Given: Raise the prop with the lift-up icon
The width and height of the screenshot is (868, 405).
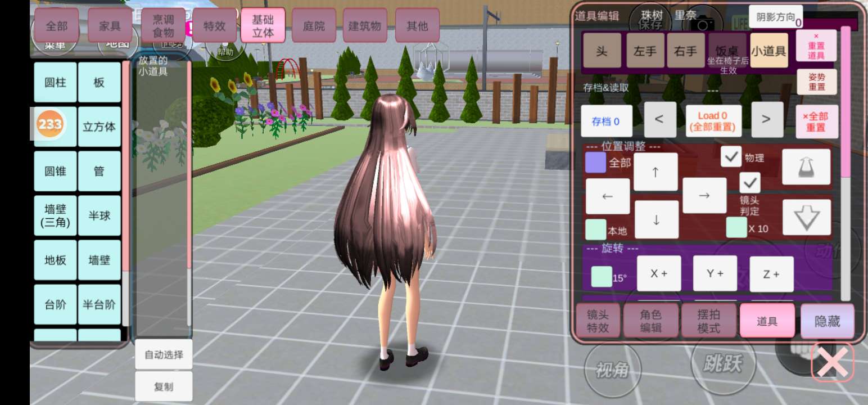Looking at the screenshot, I should click(807, 167).
